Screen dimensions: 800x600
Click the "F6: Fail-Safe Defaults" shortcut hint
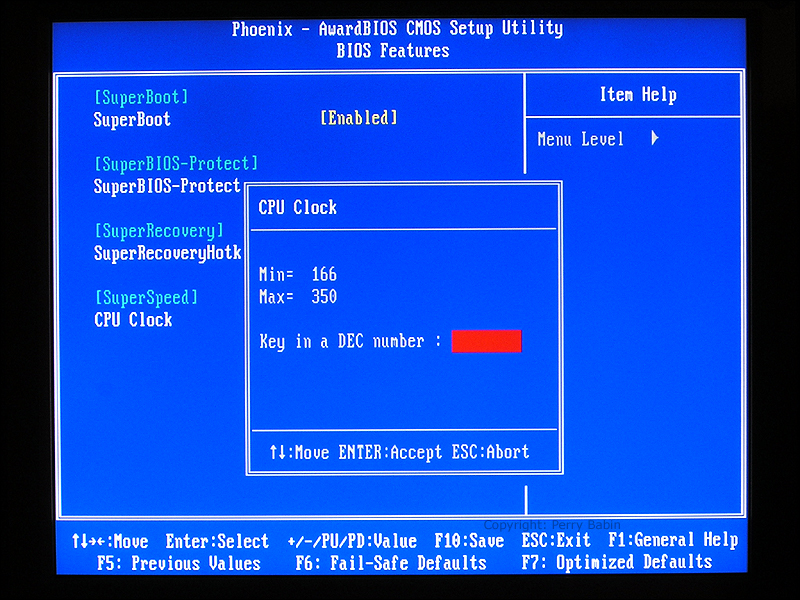point(391,563)
